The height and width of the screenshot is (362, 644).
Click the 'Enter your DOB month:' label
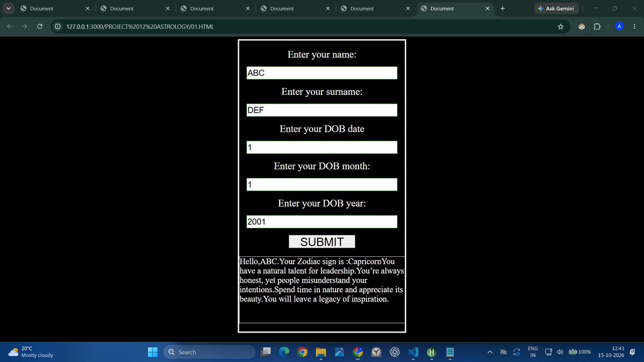coord(322,166)
